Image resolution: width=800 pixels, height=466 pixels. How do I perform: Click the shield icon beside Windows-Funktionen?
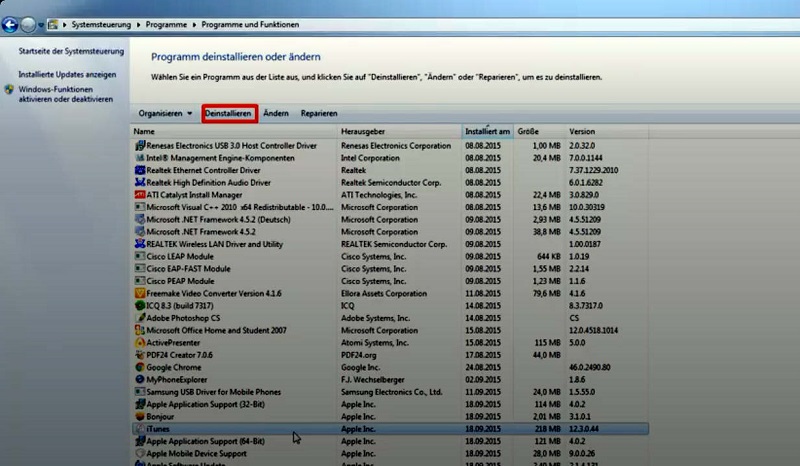click(x=9, y=90)
